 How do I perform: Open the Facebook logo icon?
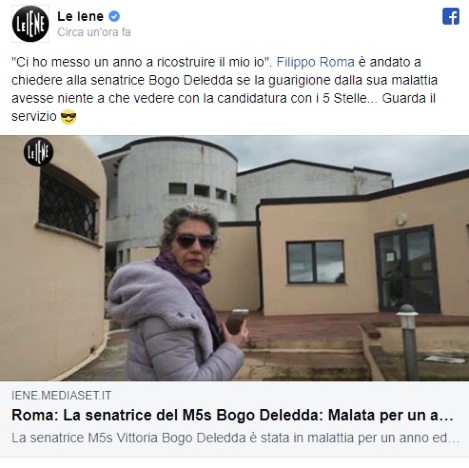pyautogui.click(x=451, y=17)
